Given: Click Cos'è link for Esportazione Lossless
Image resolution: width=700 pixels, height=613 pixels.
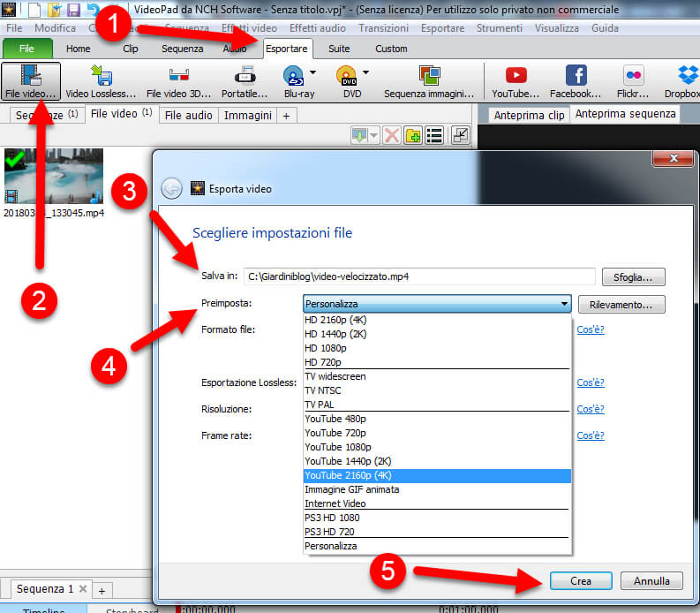Looking at the screenshot, I should [x=591, y=382].
